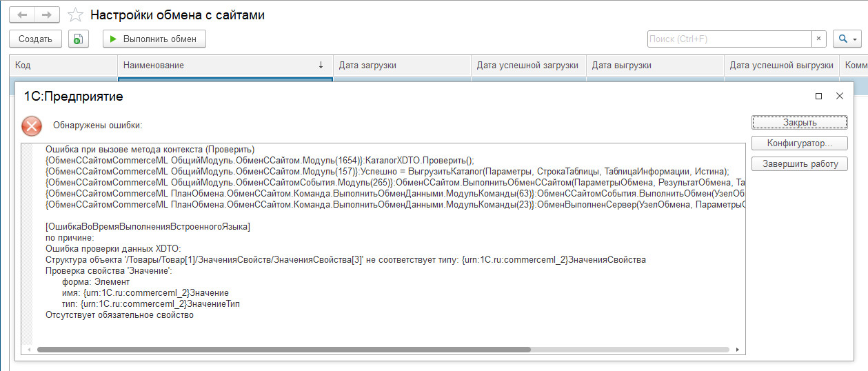This screenshot has width=868, height=371.
Task: Click the line 'по причине:'
Action: pyautogui.click(x=70, y=237)
